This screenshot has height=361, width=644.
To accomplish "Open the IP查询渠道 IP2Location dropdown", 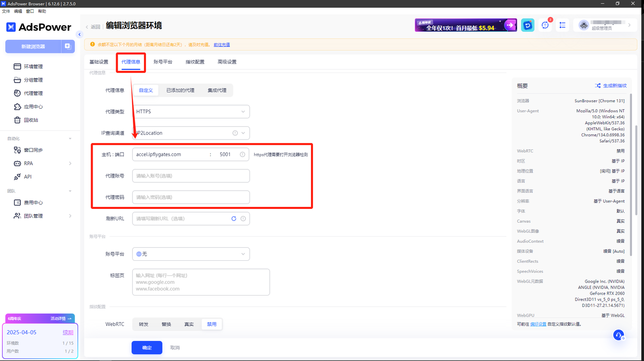I will point(191,133).
